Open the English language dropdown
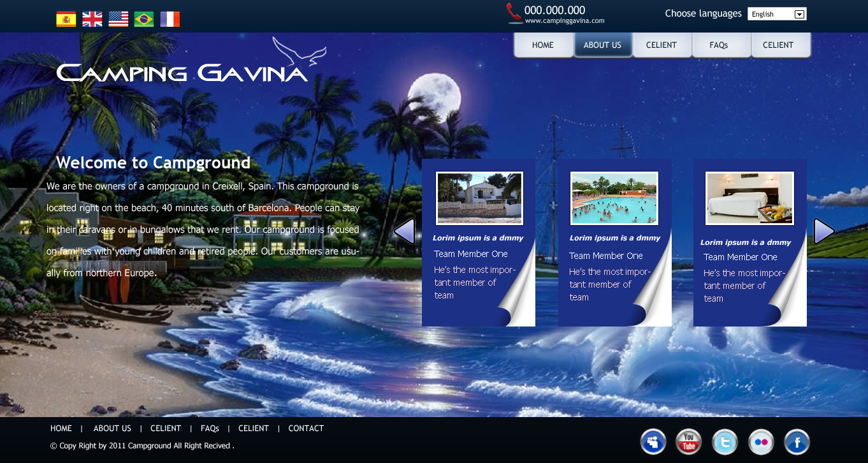This screenshot has height=463, width=868. [777, 14]
